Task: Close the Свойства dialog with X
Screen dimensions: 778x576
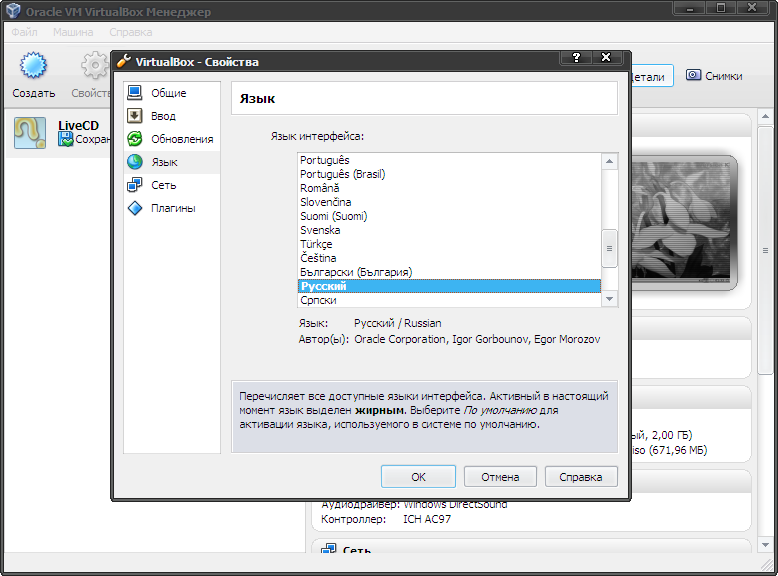Action: [x=606, y=58]
